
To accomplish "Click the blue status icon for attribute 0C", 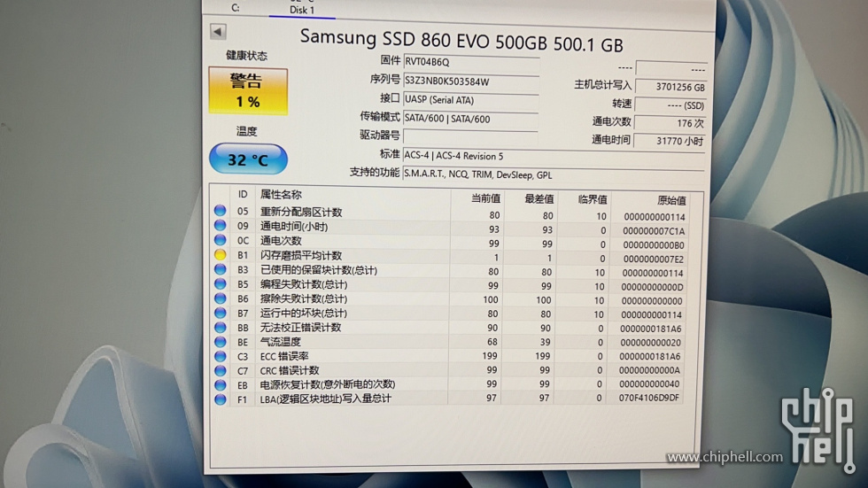I will (x=221, y=240).
